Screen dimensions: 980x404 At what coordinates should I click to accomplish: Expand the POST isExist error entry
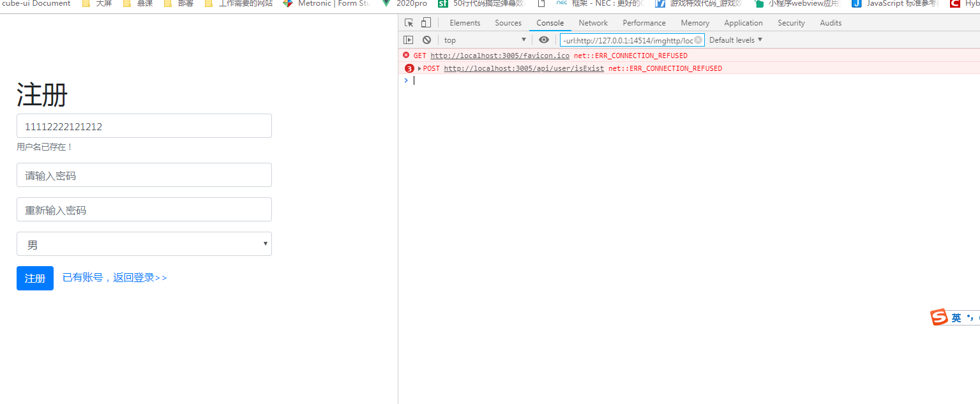click(x=419, y=68)
